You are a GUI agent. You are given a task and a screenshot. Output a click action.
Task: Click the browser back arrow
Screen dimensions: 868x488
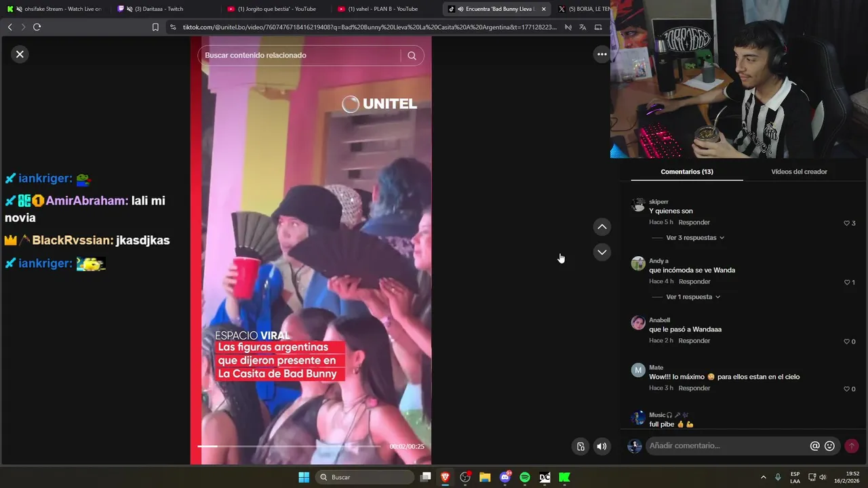pos(9,27)
